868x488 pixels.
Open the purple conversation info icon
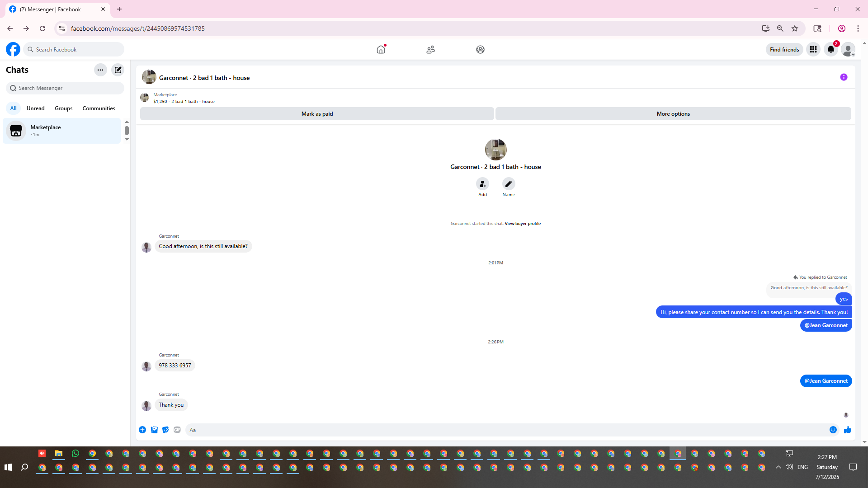coord(844,77)
